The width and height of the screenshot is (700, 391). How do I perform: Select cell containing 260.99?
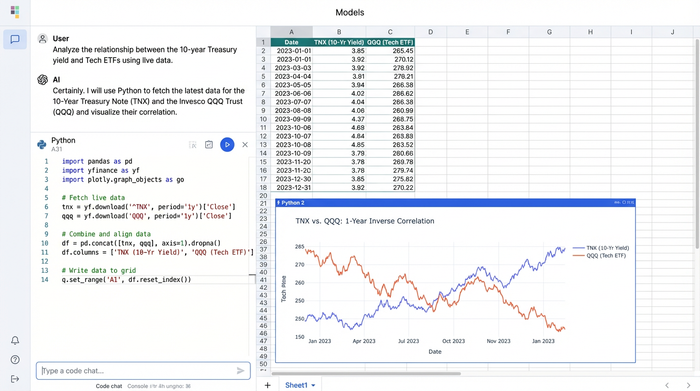coord(390,111)
